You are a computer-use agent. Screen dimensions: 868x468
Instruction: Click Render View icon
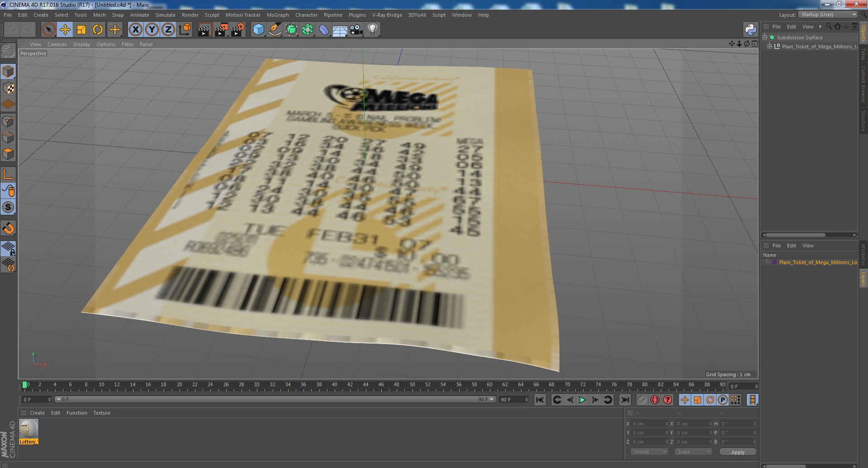204,30
